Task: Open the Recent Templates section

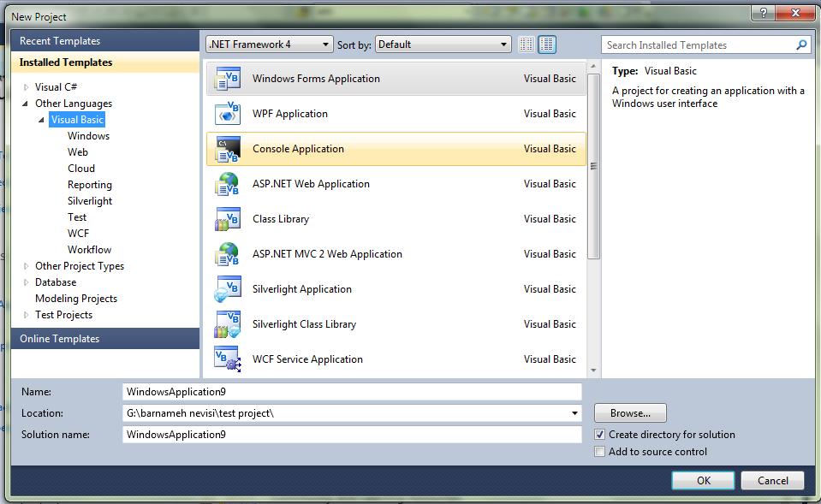Action: 104,41
